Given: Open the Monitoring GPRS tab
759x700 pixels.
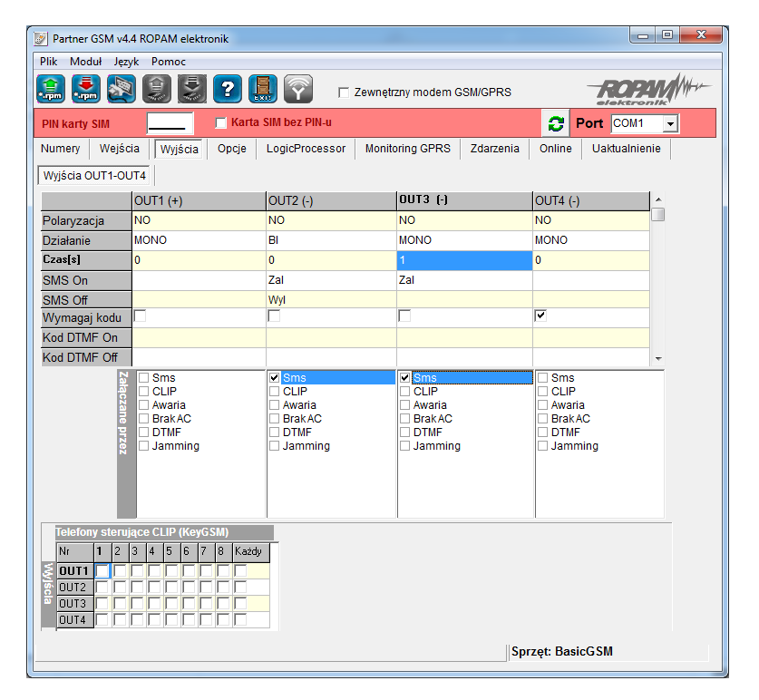Looking at the screenshot, I should (407, 149).
